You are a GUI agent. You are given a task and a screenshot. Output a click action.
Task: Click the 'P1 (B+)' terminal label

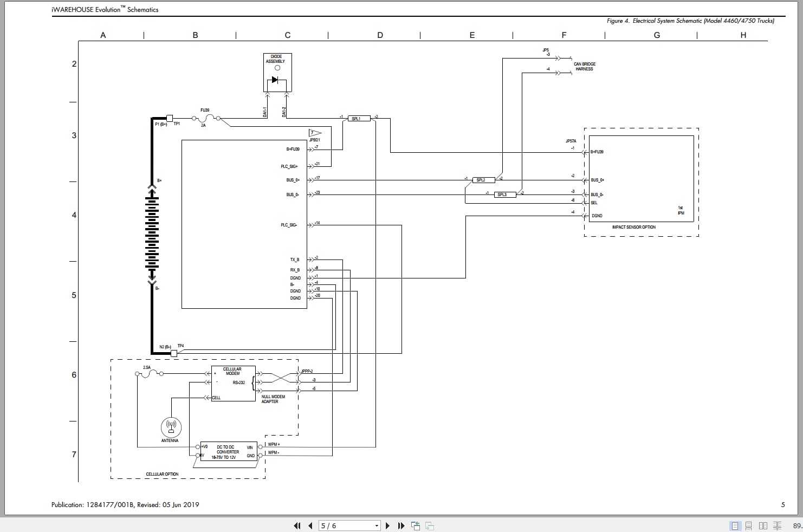(x=161, y=125)
